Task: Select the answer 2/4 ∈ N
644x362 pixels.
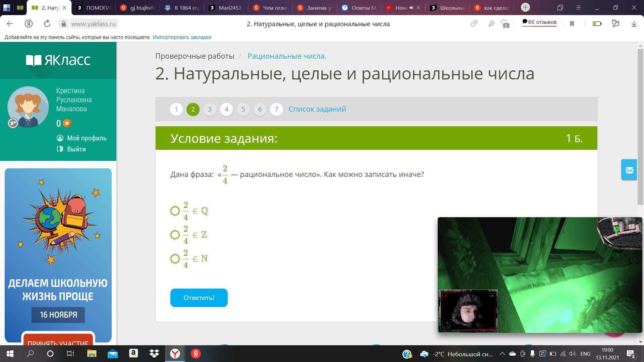Action: pyautogui.click(x=175, y=259)
